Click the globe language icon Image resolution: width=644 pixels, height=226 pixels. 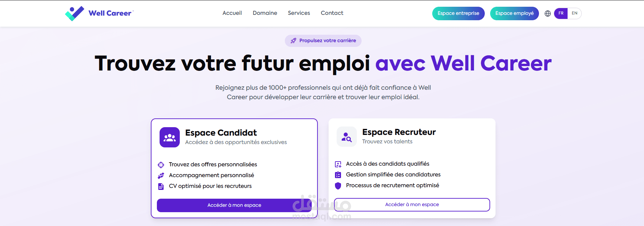548,13
